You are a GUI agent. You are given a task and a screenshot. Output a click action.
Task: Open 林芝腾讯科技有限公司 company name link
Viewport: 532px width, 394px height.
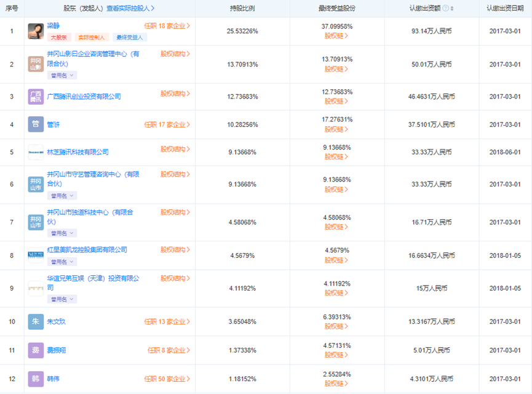pos(78,152)
